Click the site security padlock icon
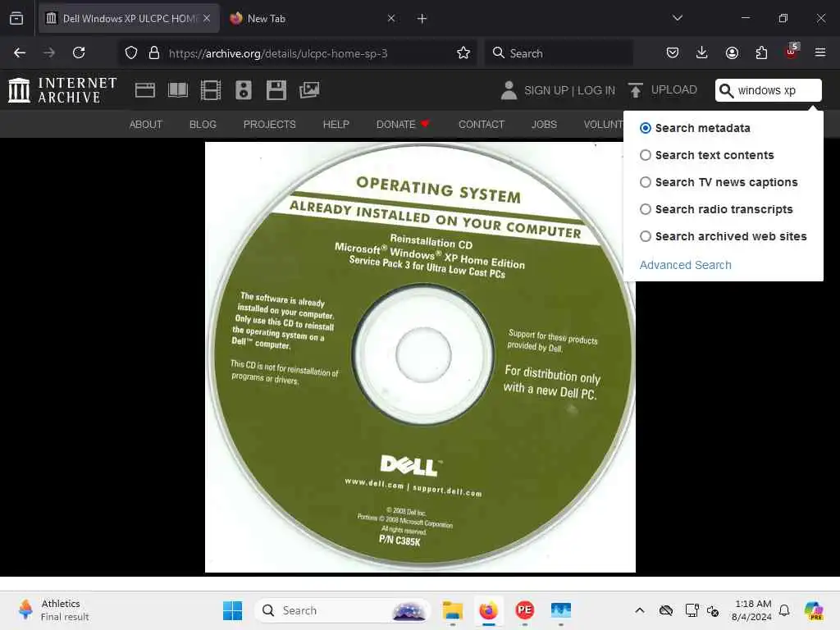The height and width of the screenshot is (630, 840). tap(154, 52)
